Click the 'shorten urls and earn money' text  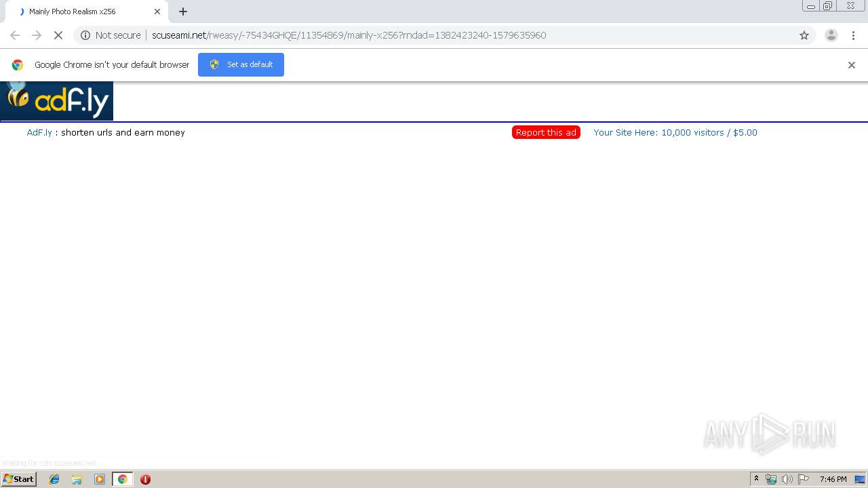(x=123, y=133)
